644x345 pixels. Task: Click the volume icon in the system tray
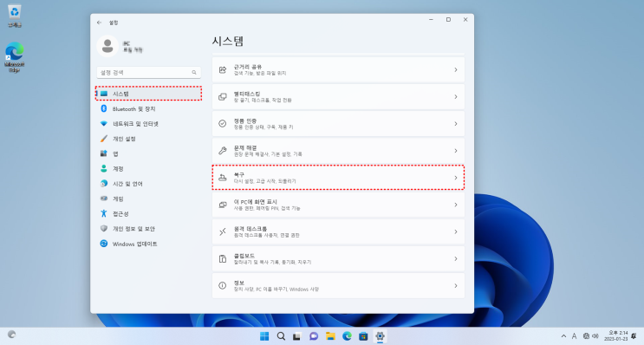tap(595, 336)
